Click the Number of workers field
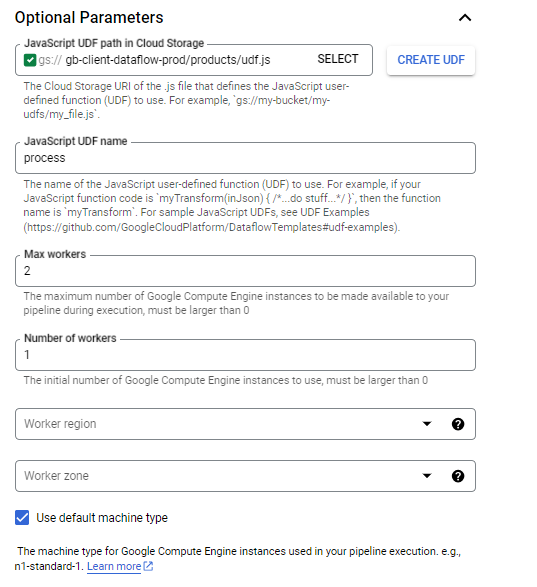The image size is (537, 587). (x=245, y=355)
